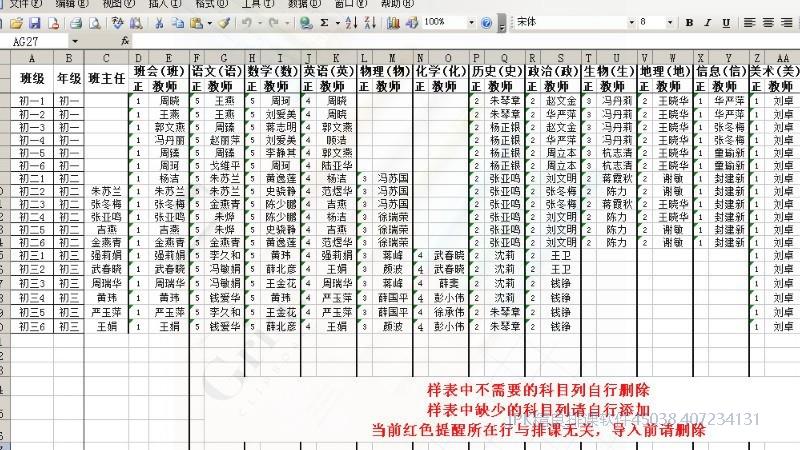Click into the formula bar

point(464,41)
